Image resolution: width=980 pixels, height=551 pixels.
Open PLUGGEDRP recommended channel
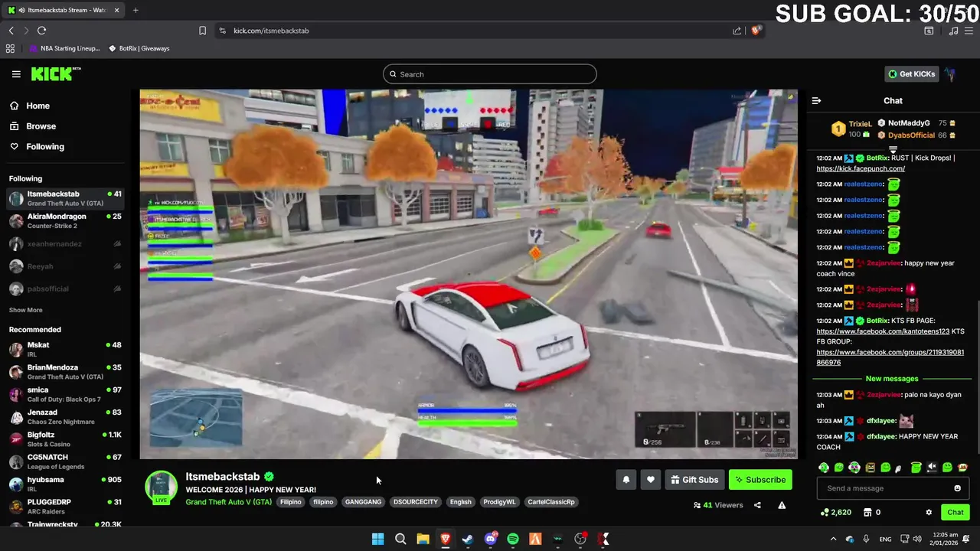(64, 507)
